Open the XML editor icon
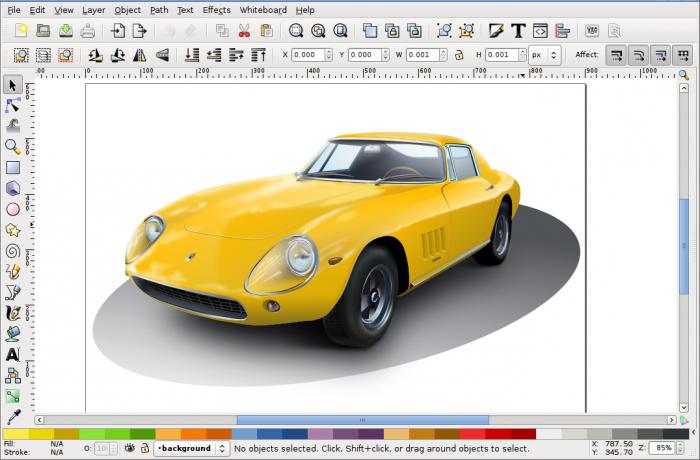The width and height of the screenshot is (700, 460). pyautogui.click(x=540, y=31)
